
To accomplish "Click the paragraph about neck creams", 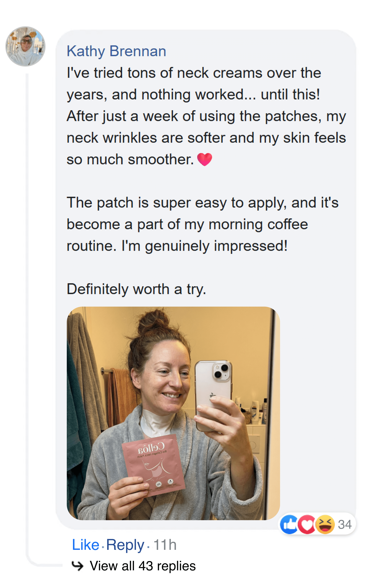I will [x=206, y=116].
